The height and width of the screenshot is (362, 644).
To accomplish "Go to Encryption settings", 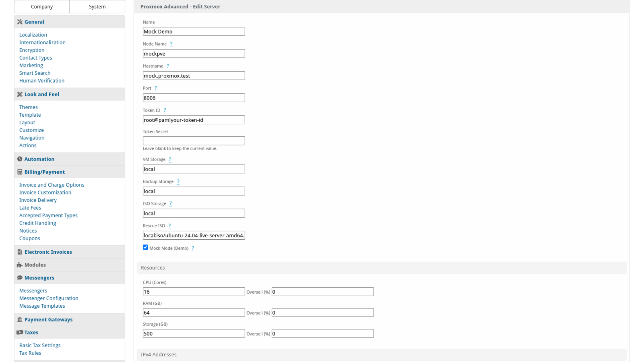I will click(x=32, y=50).
